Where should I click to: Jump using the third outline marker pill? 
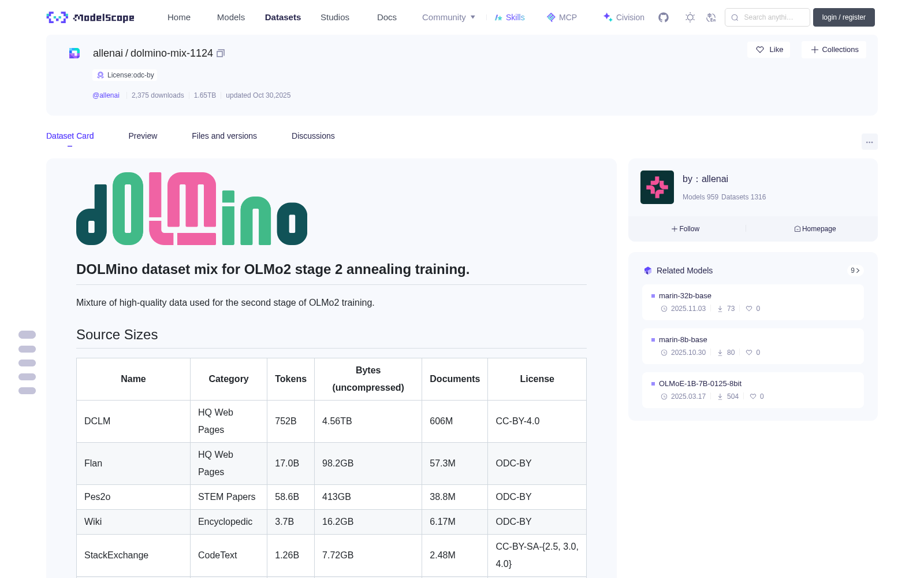[x=27, y=363]
